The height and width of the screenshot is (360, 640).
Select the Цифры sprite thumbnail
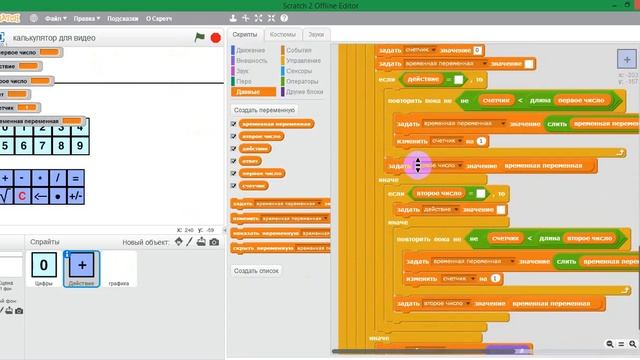point(44,269)
